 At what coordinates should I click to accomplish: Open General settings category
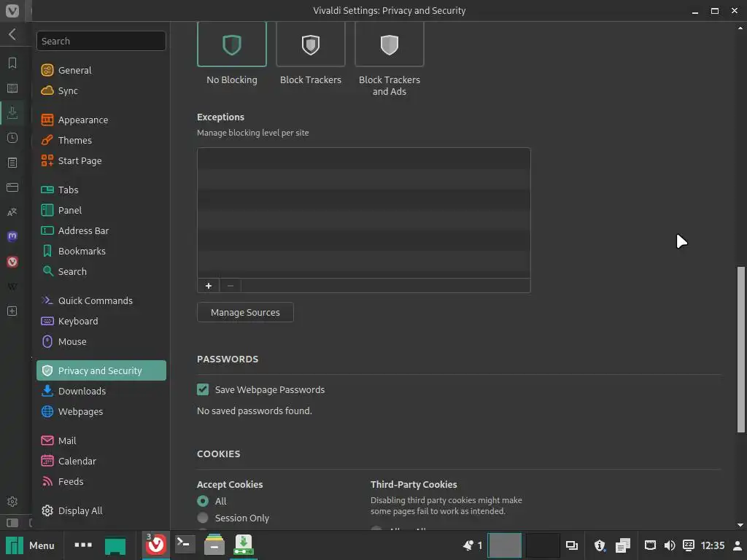pyautogui.click(x=101, y=70)
